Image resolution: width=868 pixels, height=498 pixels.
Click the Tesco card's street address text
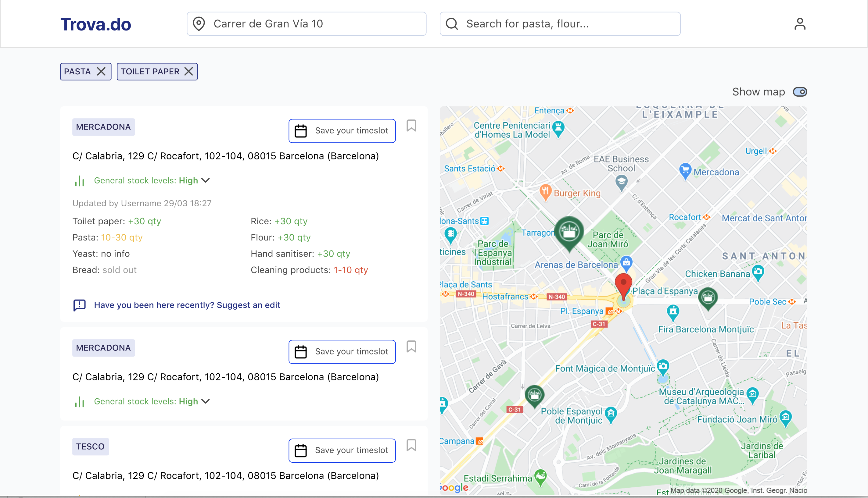tap(226, 475)
